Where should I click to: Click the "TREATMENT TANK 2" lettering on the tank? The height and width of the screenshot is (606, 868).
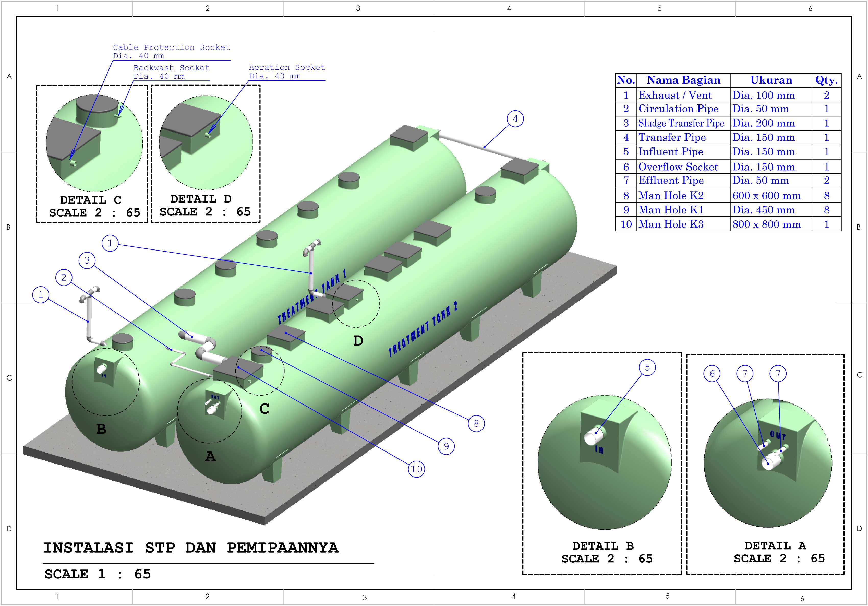click(x=424, y=329)
